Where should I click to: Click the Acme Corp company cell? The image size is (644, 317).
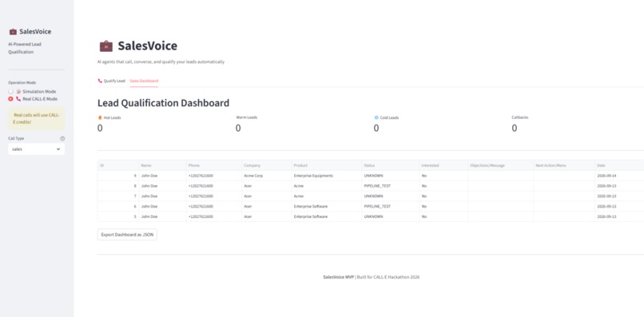[267, 176]
